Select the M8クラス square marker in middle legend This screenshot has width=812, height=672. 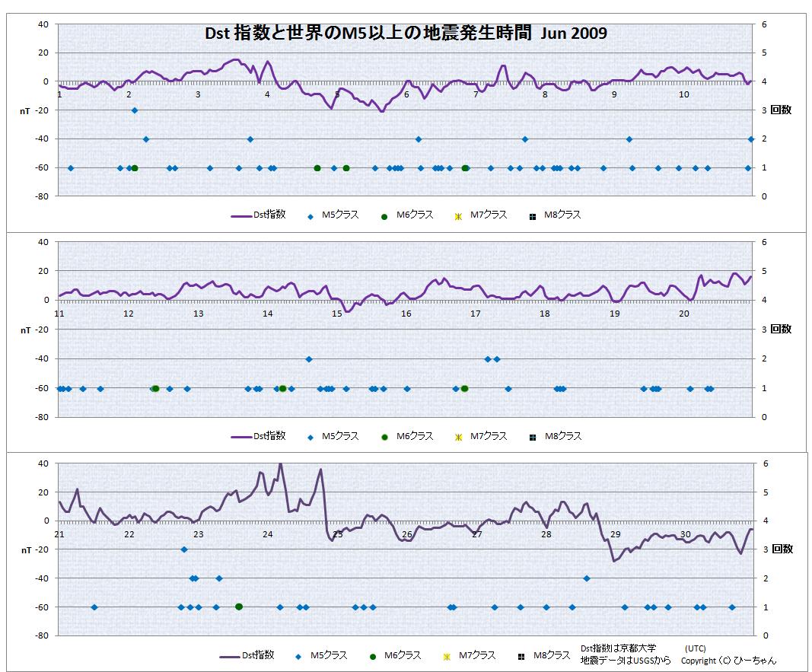point(533,437)
